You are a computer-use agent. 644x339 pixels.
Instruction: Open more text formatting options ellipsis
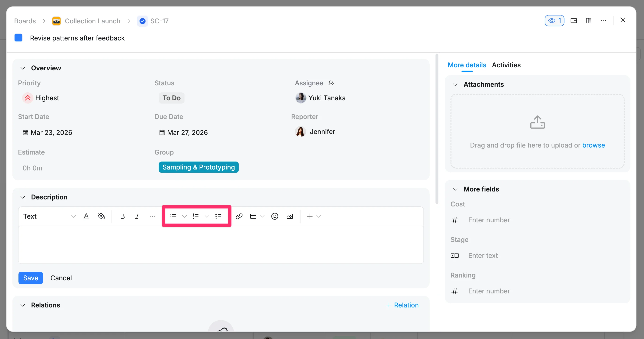152,216
